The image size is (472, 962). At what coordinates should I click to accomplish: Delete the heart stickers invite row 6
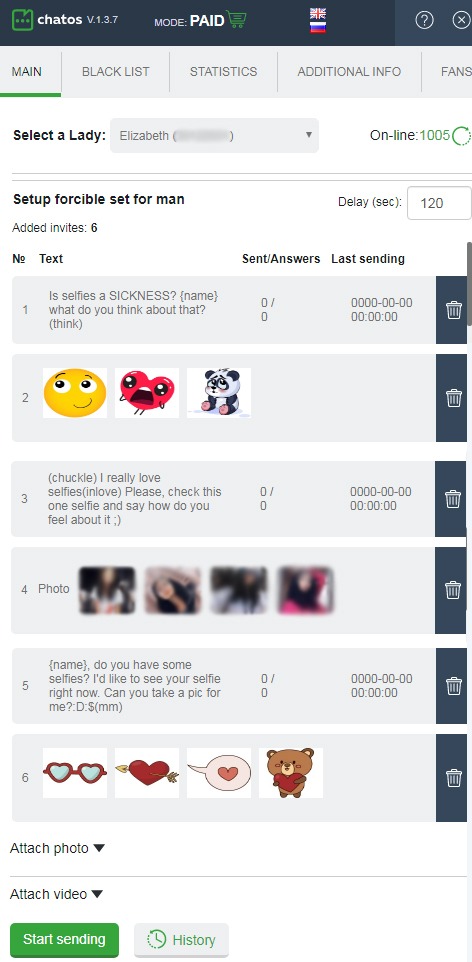pos(454,777)
